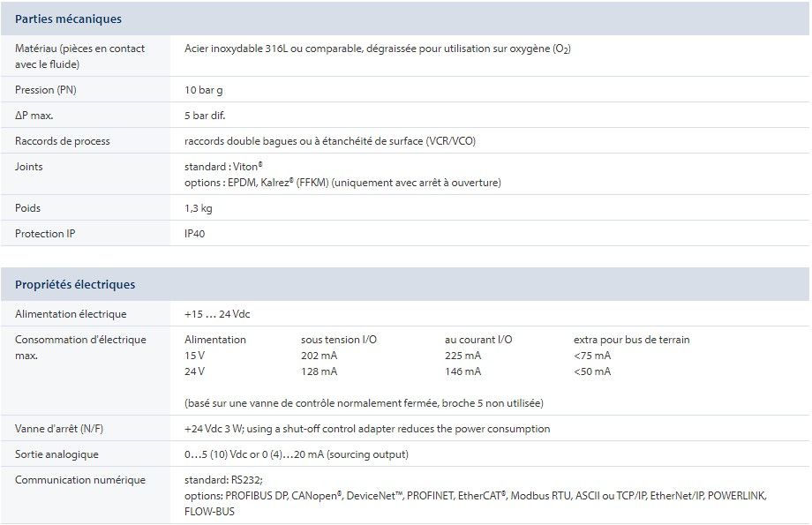
Task: Click the Raccords de process label
Action: tap(63, 141)
